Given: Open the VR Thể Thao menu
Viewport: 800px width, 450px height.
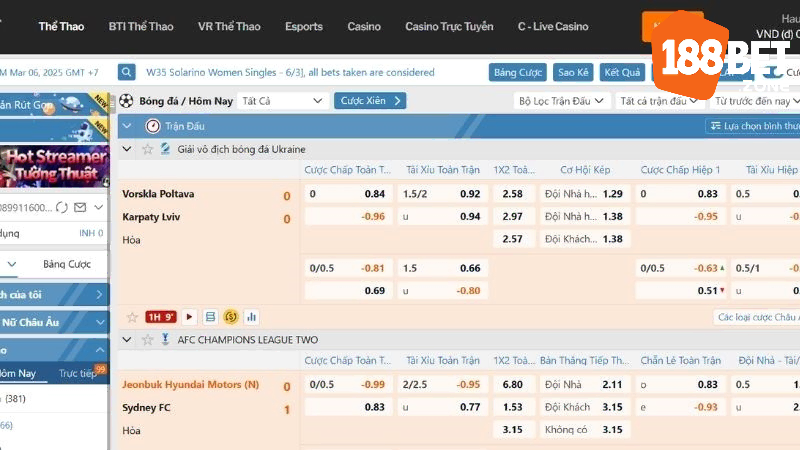Looking at the screenshot, I should click(x=229, y=27).
